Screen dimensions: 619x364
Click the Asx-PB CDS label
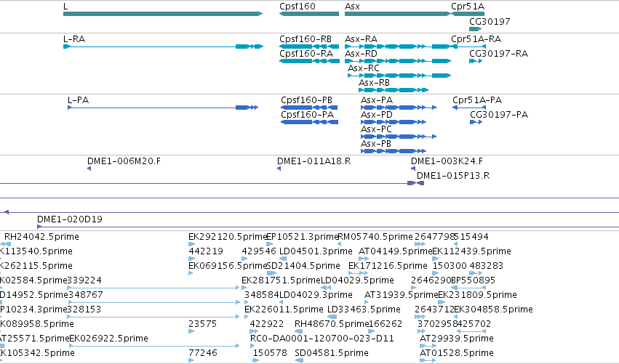[376, 144]
